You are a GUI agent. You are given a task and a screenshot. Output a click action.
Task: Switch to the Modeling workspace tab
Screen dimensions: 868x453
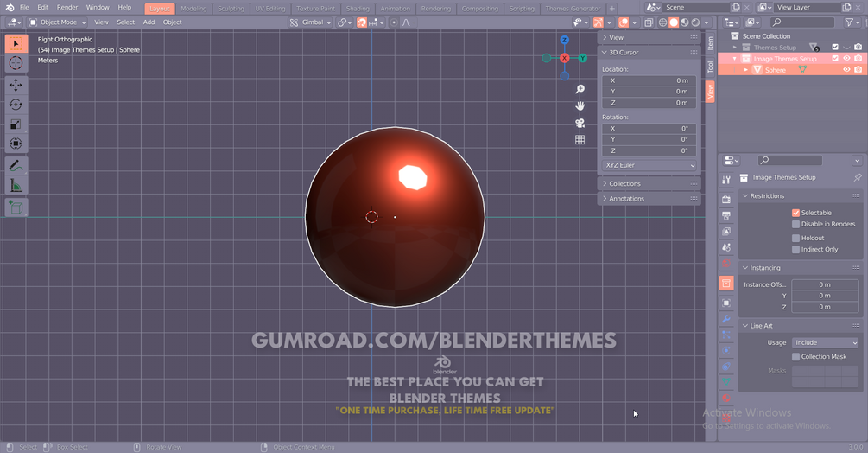click(x=193, y=9)
